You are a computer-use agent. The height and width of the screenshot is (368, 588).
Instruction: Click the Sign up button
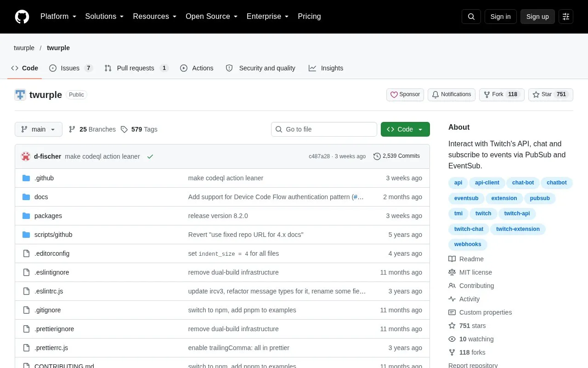[537, 17]
